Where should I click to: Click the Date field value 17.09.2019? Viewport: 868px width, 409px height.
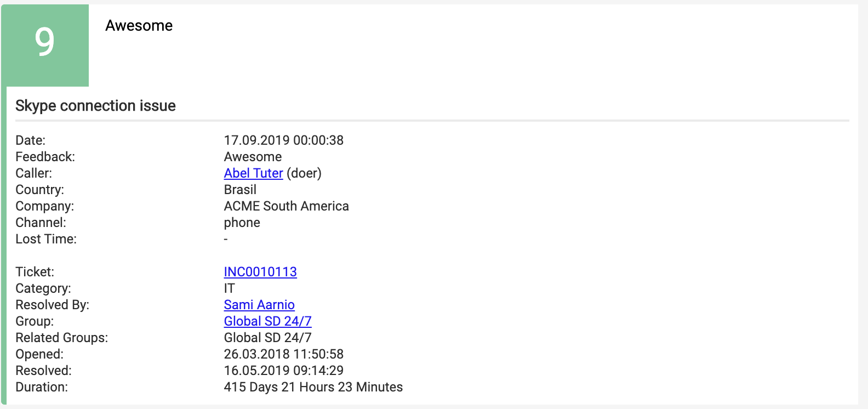tap(284, 140)
